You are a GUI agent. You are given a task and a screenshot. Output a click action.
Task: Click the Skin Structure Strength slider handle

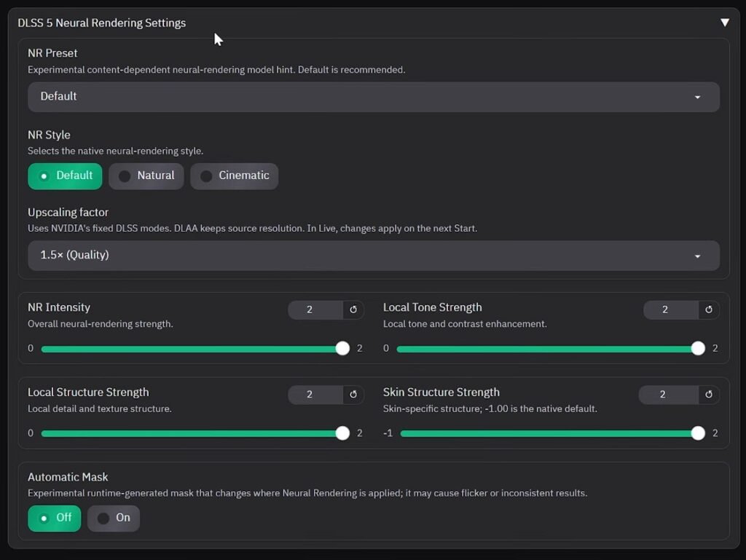(x=697, y=433)
